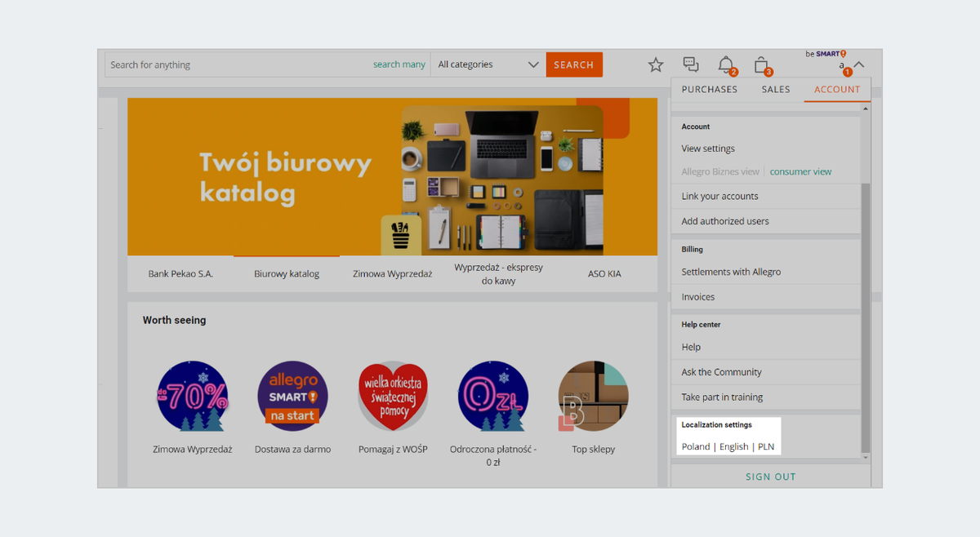Open the All categories dropdown
The width and height of the screenshot is (980, 537).
coord(488,64)
